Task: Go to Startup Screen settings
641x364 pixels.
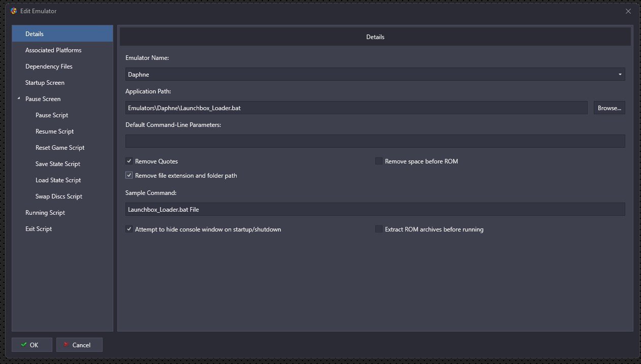Action: coord(45,83)
